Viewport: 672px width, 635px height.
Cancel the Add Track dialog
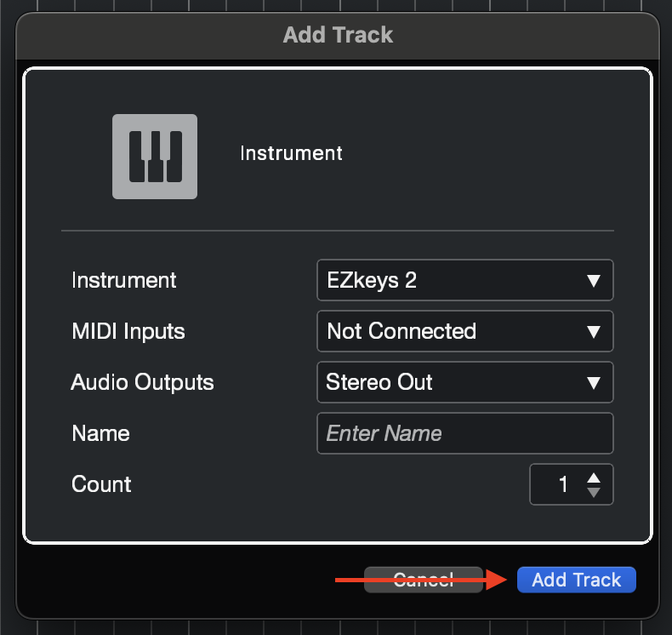[423, 580]
